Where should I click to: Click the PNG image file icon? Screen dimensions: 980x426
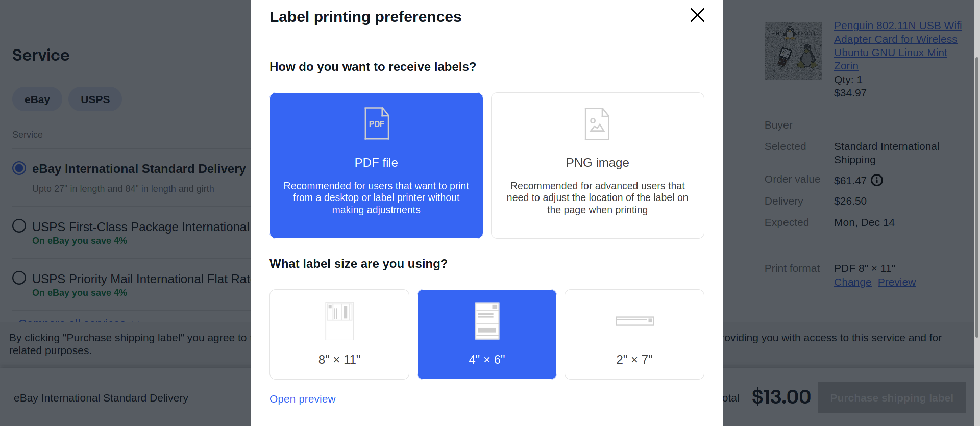click(x=597, y=123)
